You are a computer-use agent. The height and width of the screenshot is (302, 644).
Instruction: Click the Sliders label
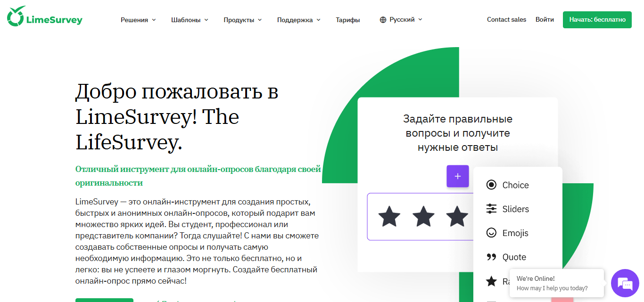[515, 209]
